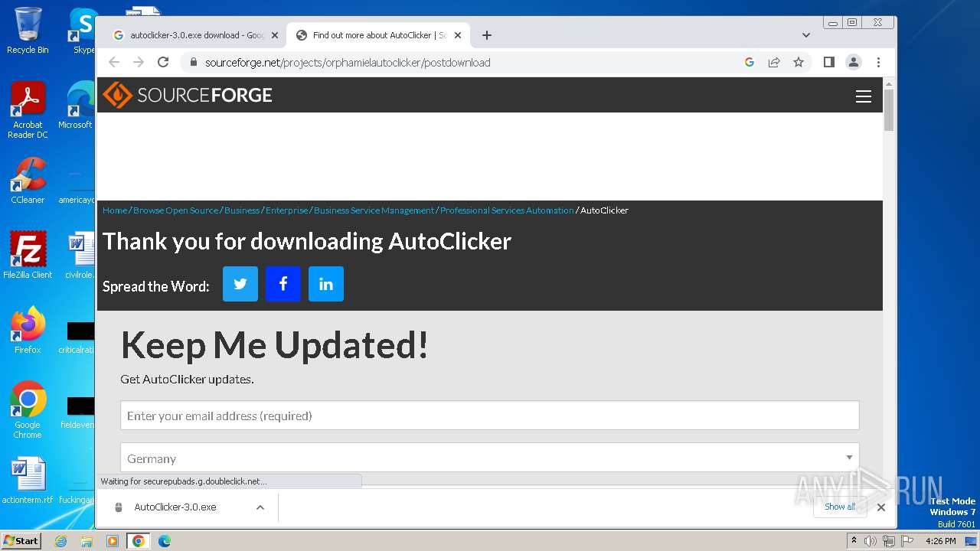Open Windows Media Player from taskbar
The image size is (980, 551).
113,541
